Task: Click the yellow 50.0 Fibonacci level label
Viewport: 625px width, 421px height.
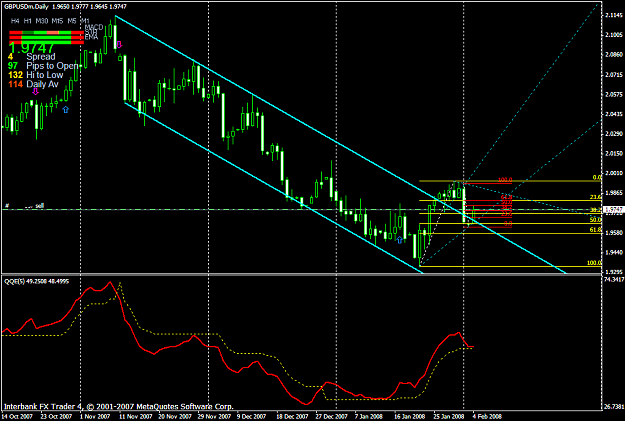Action: pos(596,220)
